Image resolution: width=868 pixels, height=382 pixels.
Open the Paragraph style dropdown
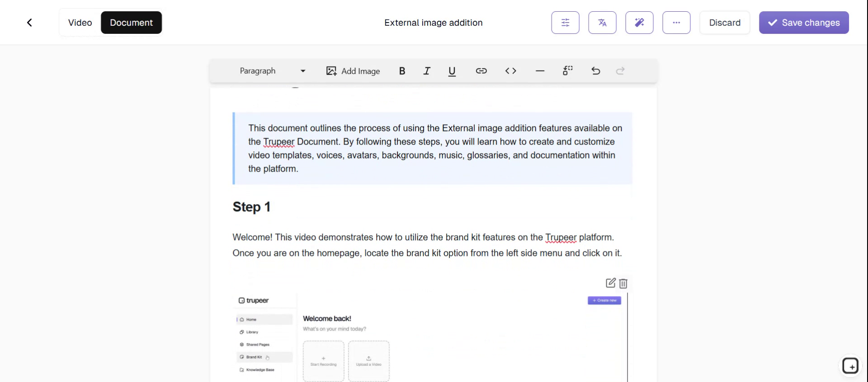click(273, 71)
